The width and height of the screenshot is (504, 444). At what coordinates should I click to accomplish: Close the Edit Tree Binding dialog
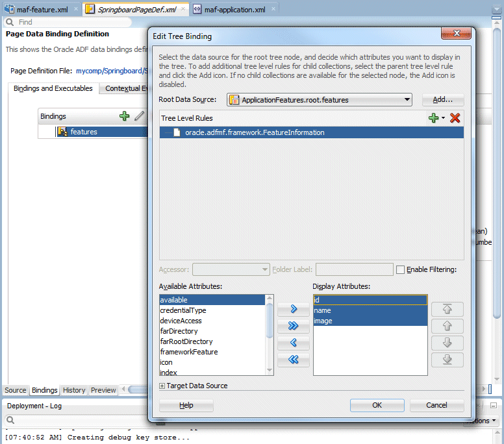point(456,33)
